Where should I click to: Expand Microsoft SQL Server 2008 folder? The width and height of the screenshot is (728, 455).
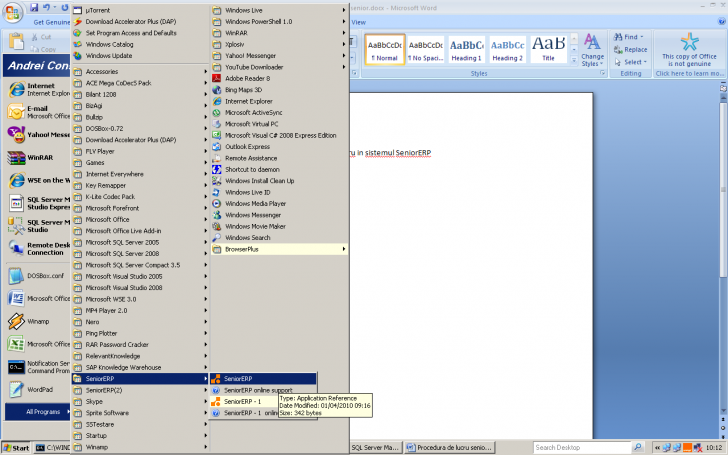140,254
